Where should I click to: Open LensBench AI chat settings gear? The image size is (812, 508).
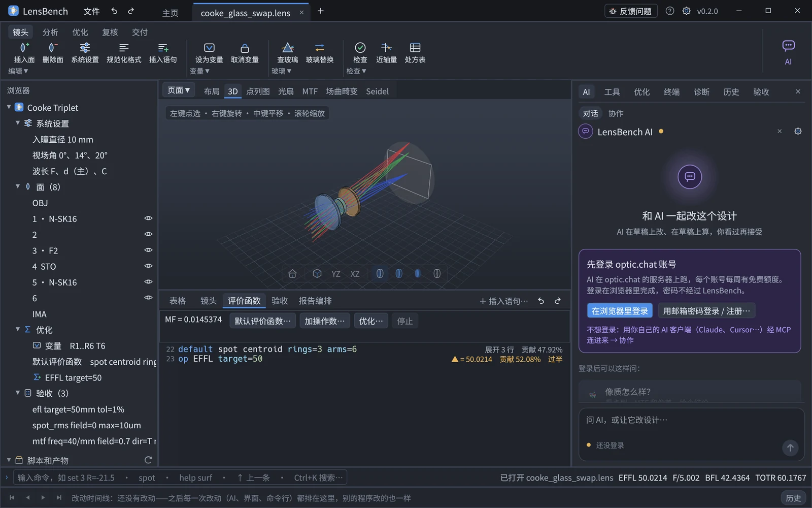point(798,132)
